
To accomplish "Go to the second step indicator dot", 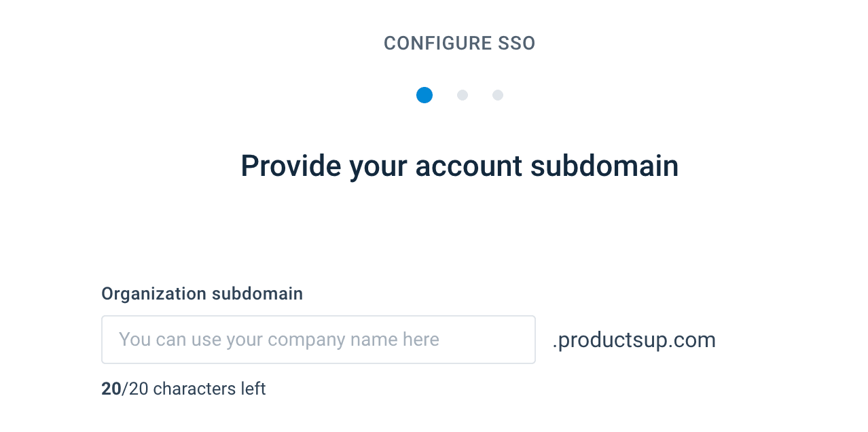I will (463, 95).
